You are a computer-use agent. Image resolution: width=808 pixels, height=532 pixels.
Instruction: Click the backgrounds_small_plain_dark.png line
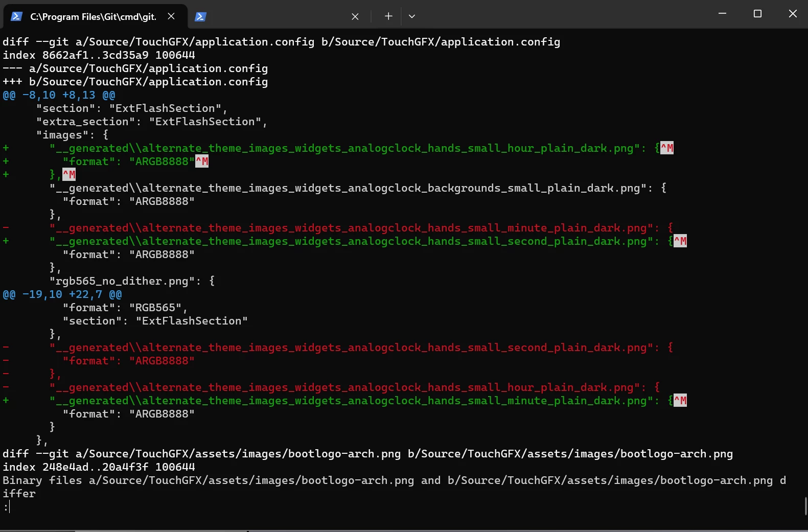click(358, 188)
